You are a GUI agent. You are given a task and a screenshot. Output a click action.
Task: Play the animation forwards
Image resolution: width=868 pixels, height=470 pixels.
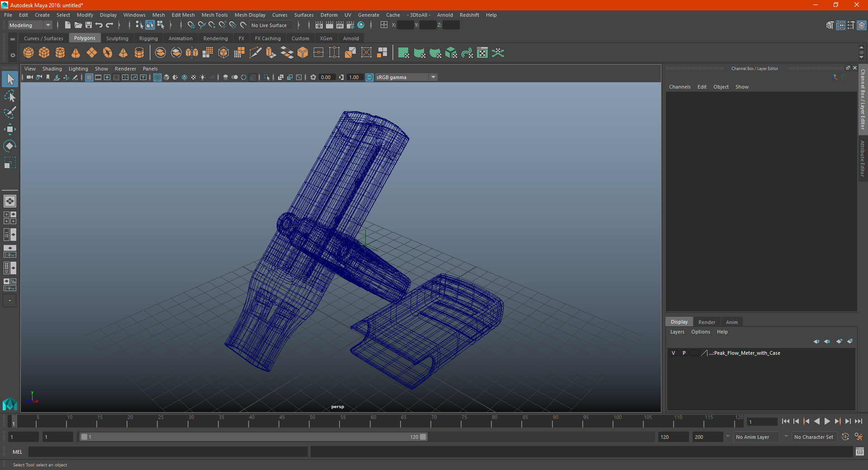coord(827,421)
